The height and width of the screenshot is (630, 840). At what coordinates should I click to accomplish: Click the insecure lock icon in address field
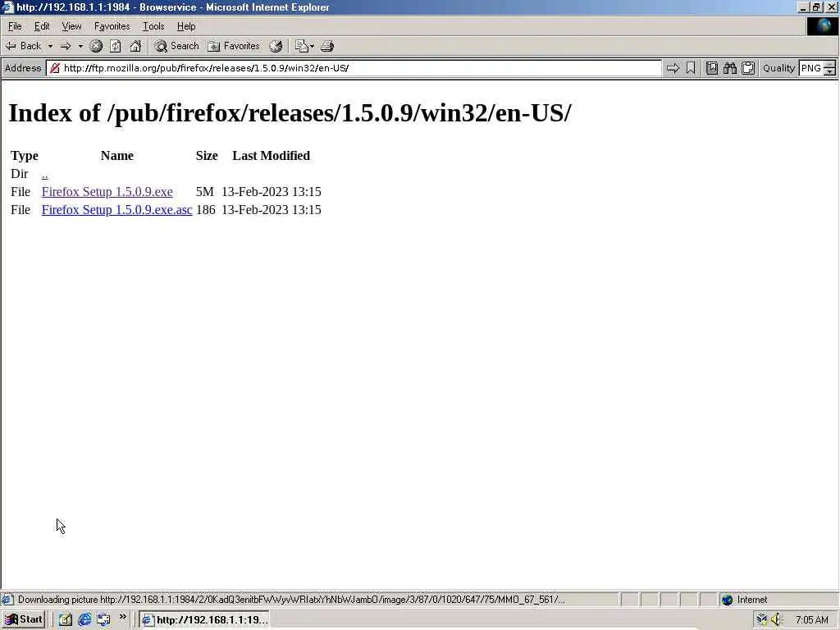point(55,68)
